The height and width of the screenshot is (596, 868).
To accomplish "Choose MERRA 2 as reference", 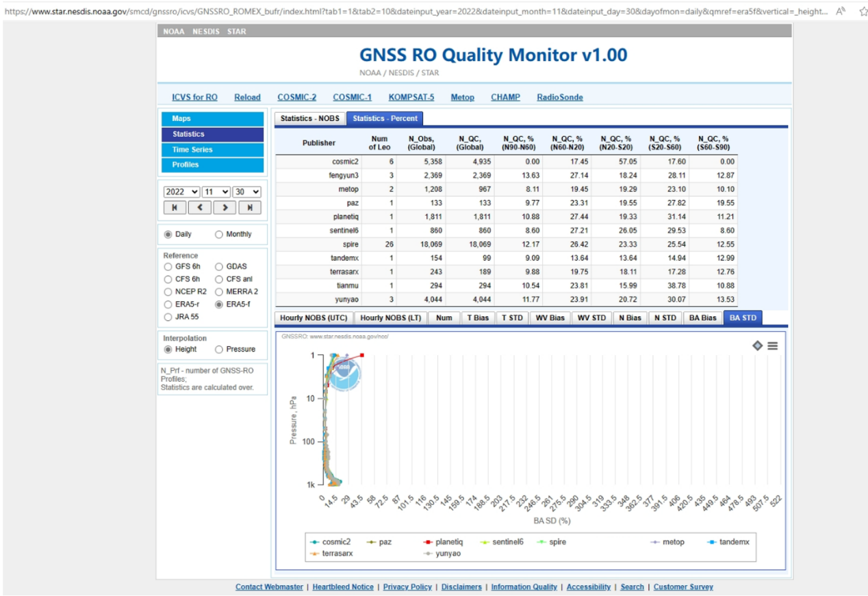I will (x=219, y=291).
